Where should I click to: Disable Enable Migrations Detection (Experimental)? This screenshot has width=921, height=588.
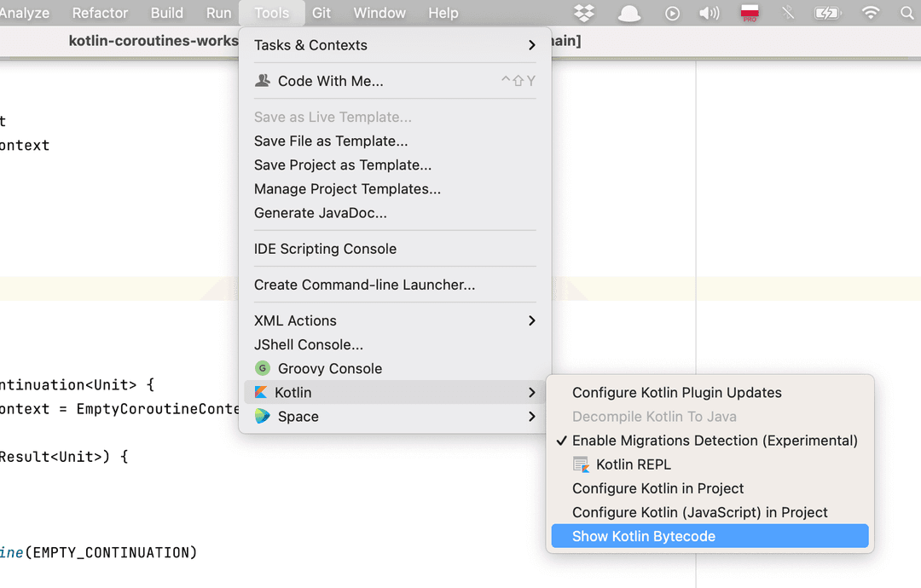pyautogui.click(x=714, y=441)
